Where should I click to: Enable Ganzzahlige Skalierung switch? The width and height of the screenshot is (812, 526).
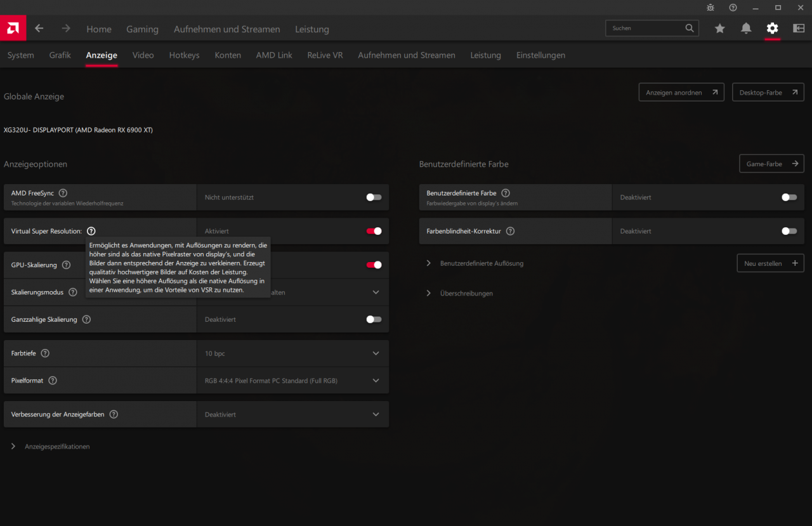374,319
